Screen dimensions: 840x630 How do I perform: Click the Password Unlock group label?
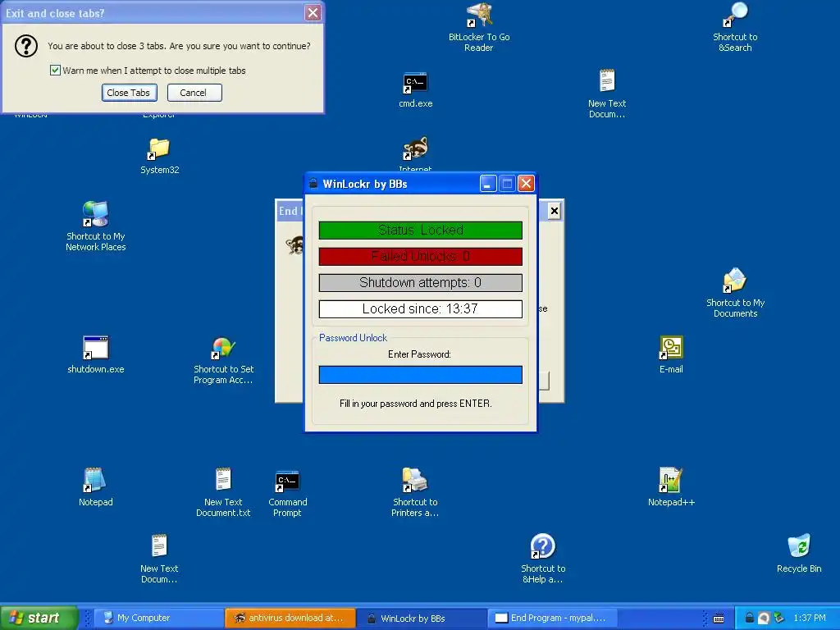(353, 338)
